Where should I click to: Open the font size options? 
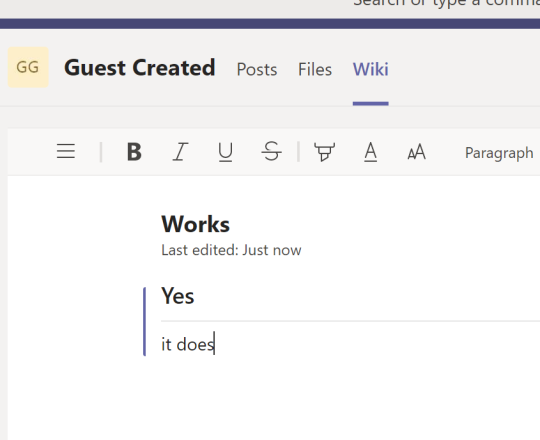pos(416,152)
